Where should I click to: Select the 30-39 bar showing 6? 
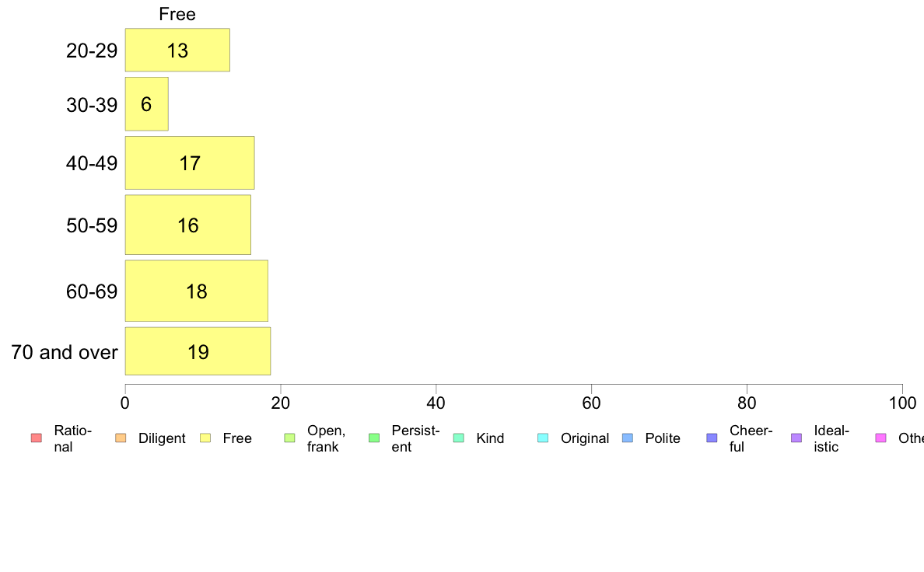pyautogui.click(x=146, y=104)
